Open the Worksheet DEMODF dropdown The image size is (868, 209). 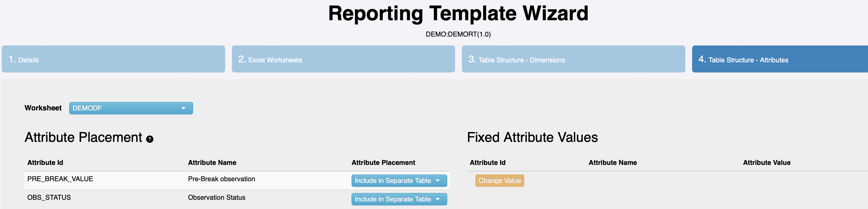click(131, 108)
